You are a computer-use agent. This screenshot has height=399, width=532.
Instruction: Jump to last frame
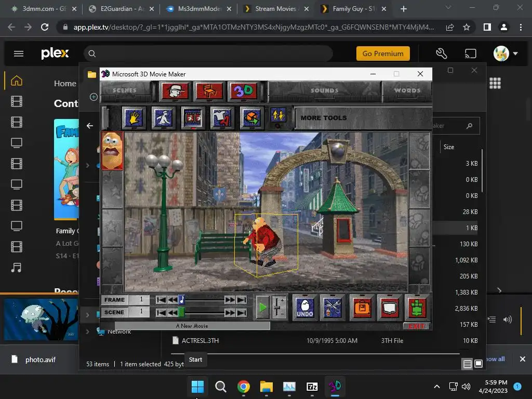(242, 300)
